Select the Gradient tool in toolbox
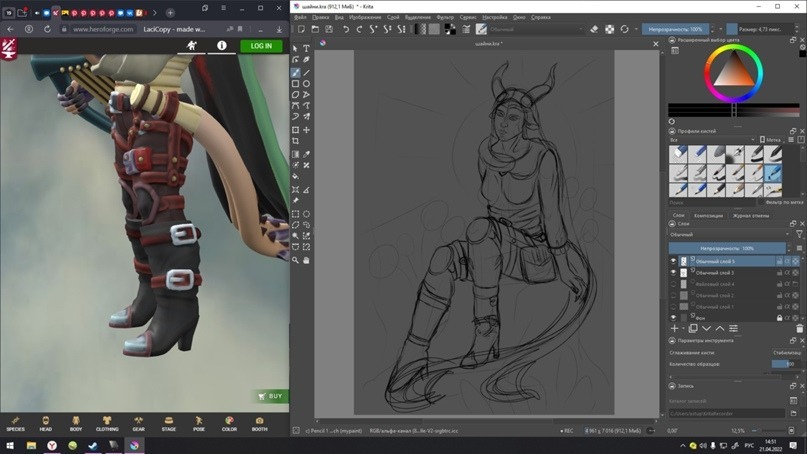This screenshot has height=454, width=807. point(295,154)
